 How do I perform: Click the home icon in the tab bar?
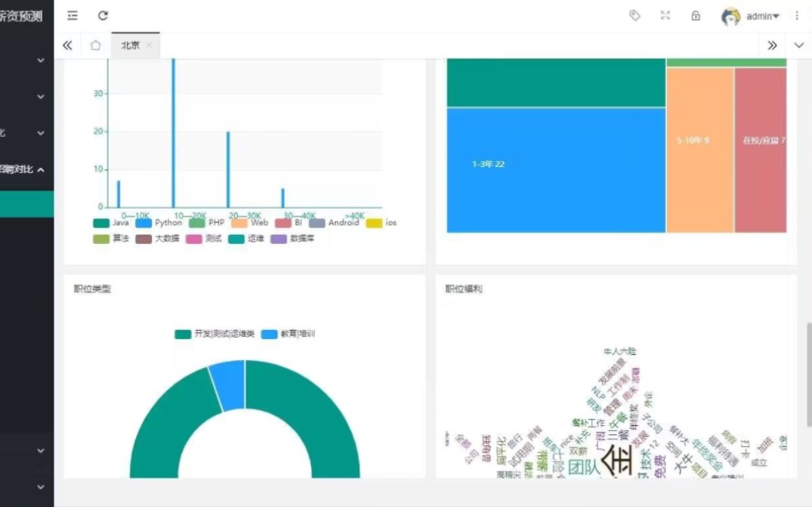point(94,45)
